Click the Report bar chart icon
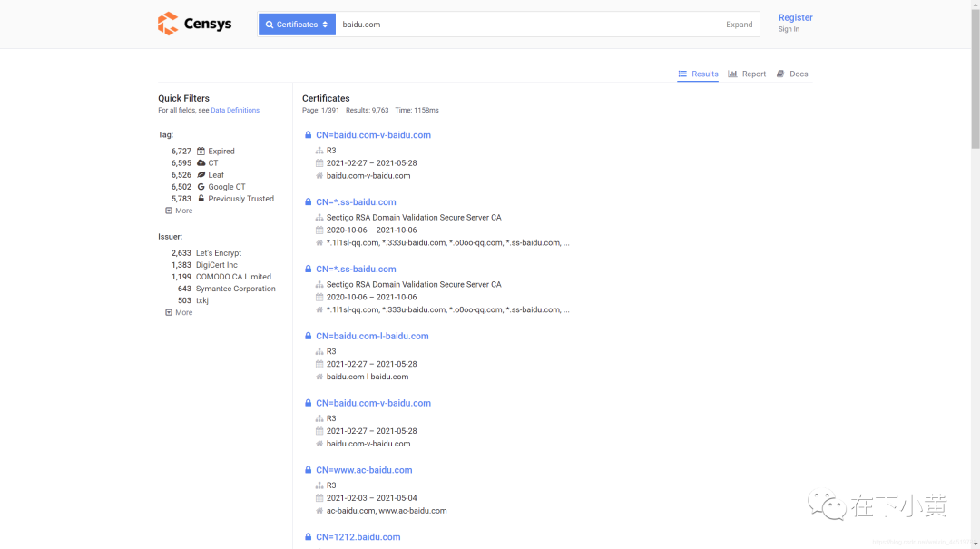 732,74
